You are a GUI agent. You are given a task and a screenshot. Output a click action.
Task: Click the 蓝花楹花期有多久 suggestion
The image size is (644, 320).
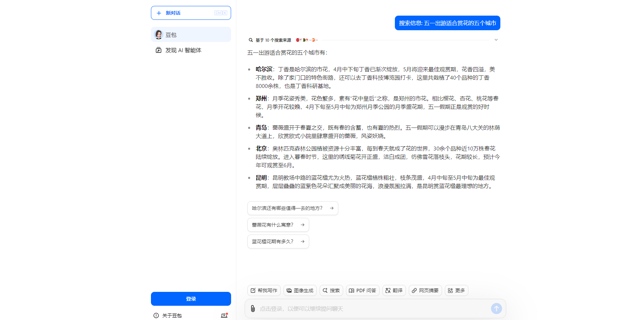click(x=278, y=241)
